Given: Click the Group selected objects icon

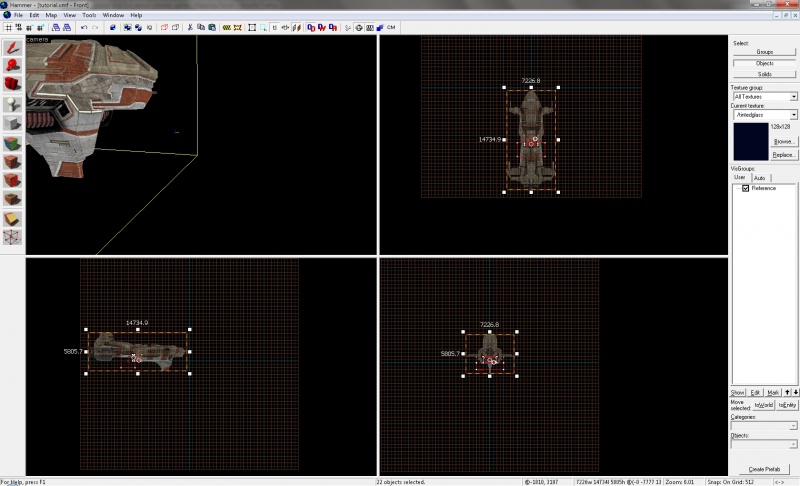Looking at the screenshot, I should coord(127,28).
